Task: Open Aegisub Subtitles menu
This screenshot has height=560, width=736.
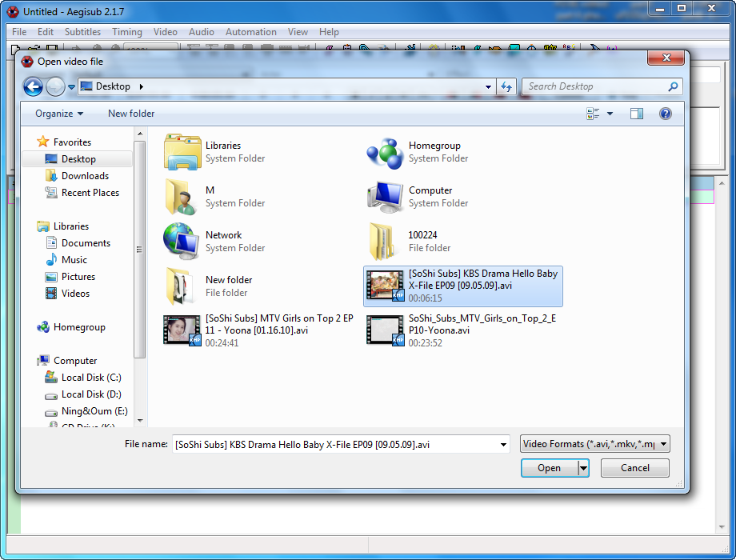Action: pyautogui.click(x=82, y=32)
